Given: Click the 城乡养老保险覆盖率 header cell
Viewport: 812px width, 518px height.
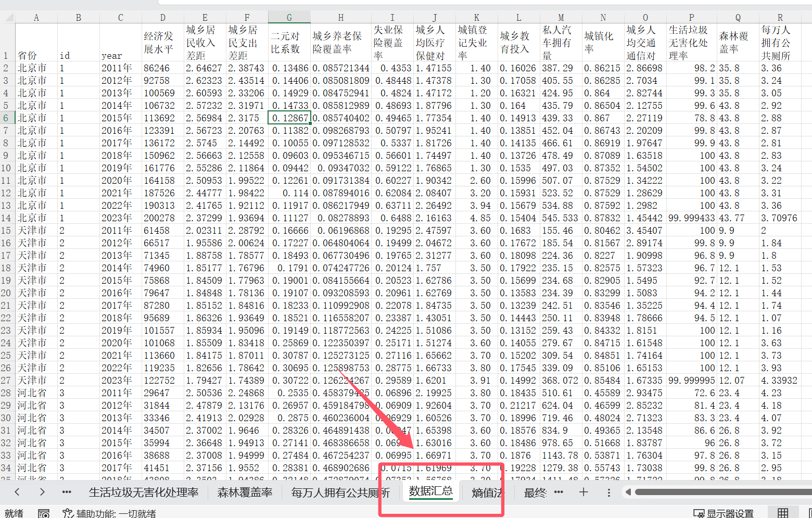Looking at the screenshot, I should pos(341,42).
